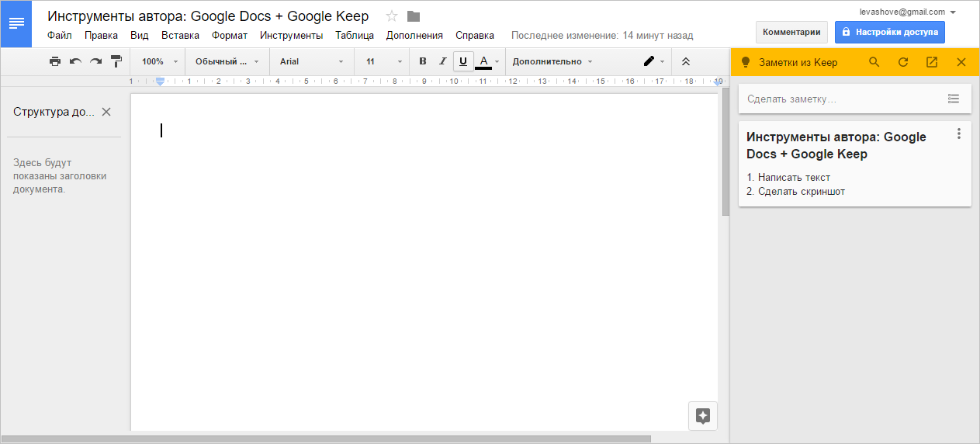This screenshot has width=980, height=444.
Task: Toggle underline formatting
Action: [463, 61]
